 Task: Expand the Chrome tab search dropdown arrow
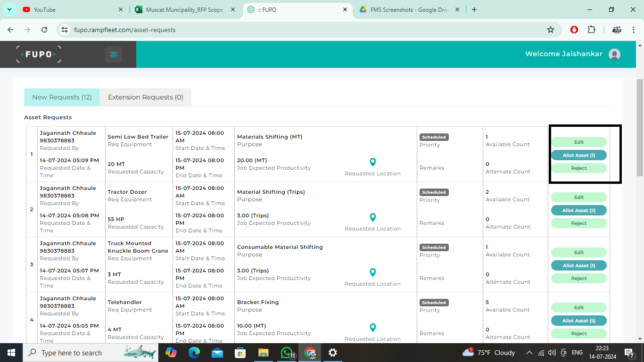click(x=9, y=9)
